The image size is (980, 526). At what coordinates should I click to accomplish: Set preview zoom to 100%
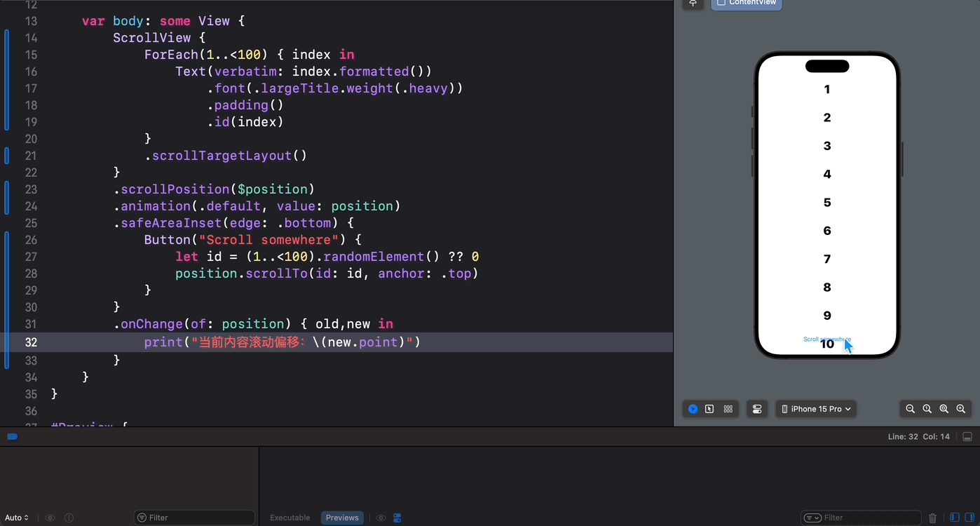927,409
